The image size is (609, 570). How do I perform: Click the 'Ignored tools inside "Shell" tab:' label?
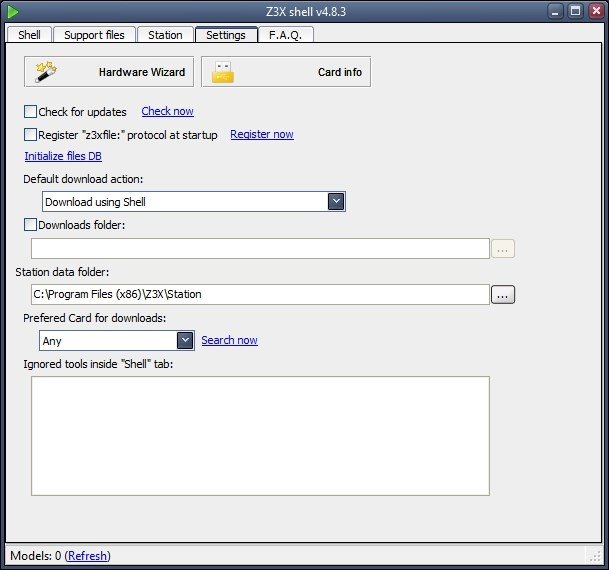98,364
